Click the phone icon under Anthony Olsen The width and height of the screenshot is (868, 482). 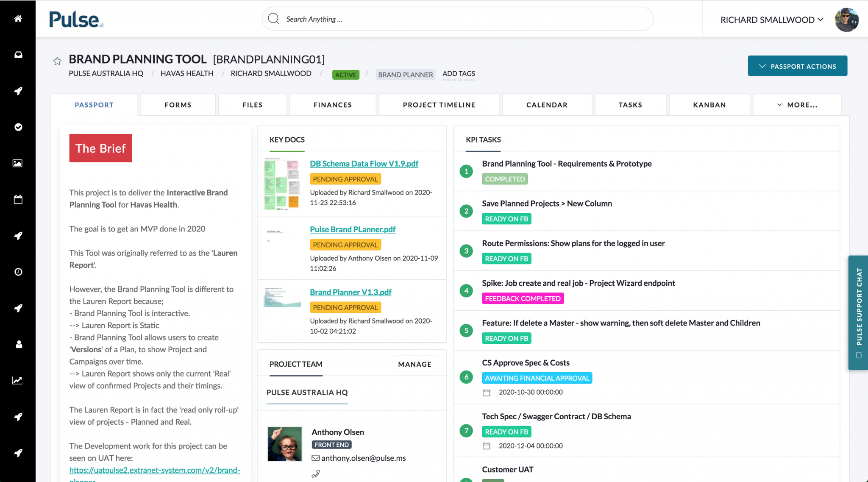pos(315,473)
